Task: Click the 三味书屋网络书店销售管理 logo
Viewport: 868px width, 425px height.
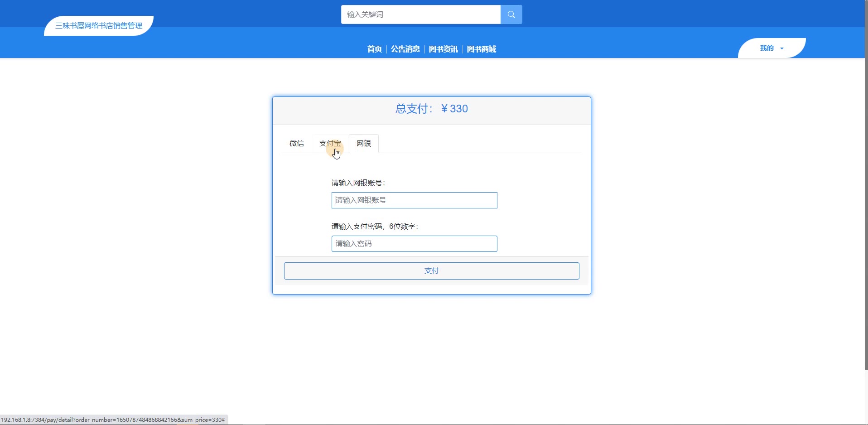Action: point(99,26)
